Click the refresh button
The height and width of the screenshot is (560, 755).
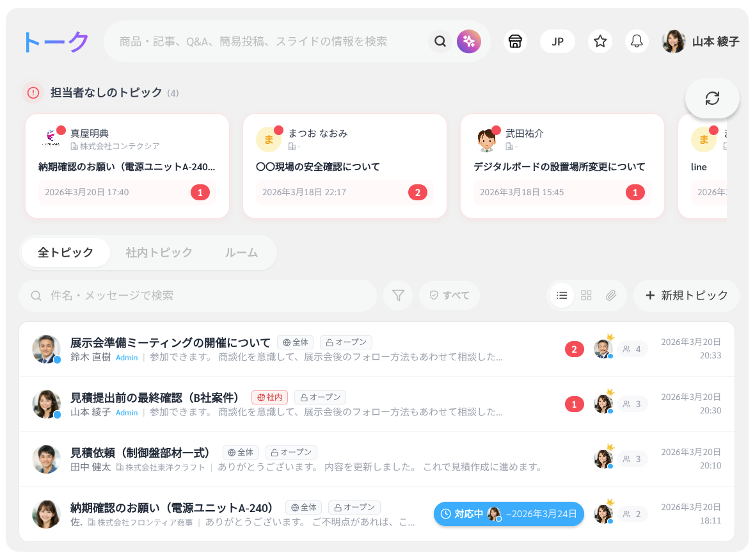point(712,98)
